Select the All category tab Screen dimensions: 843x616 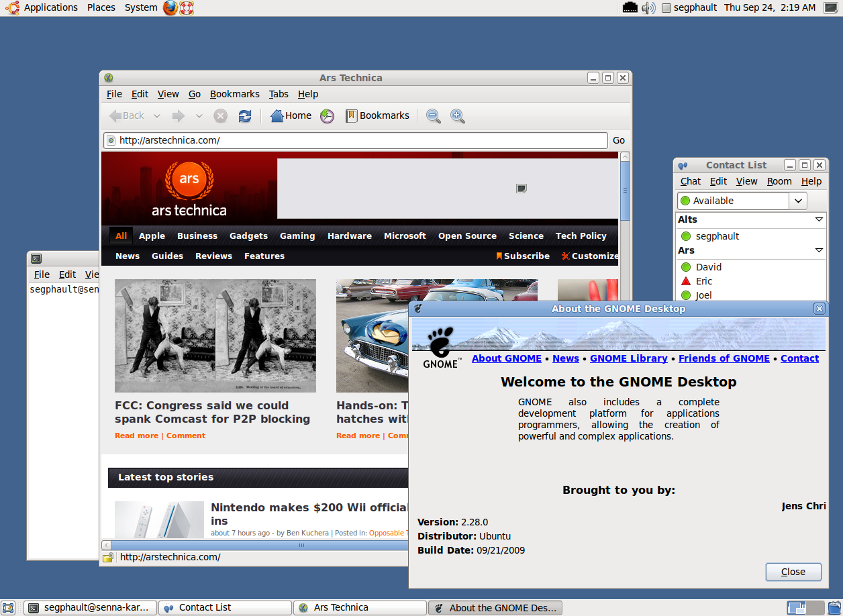click(x=121, y=236)
